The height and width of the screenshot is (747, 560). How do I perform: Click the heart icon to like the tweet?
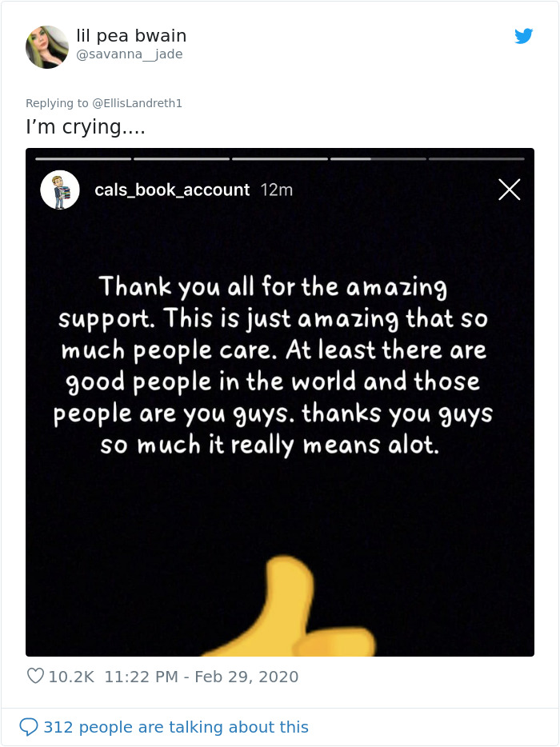(35, 676)
